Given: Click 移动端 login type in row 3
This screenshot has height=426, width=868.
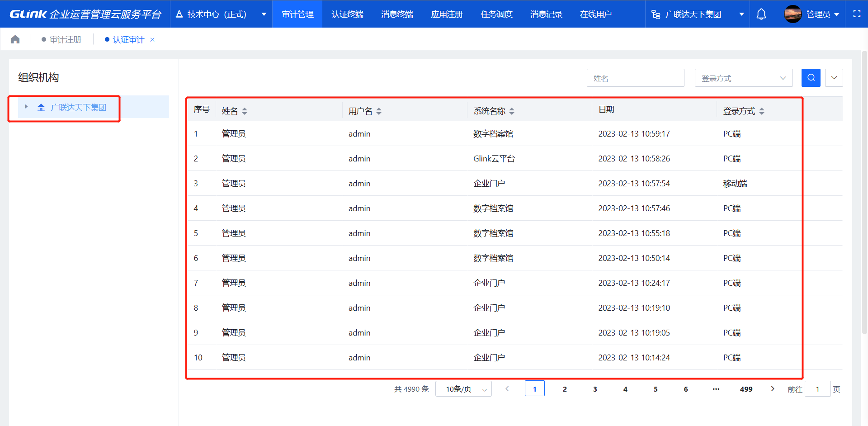Looking at the screenshot, I should pyautogui.click(x=735, y=184).
